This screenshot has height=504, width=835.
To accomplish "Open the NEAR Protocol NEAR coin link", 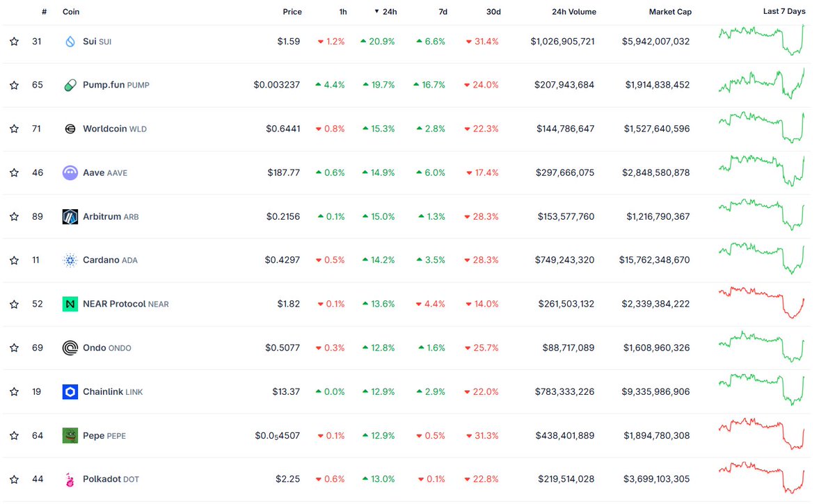I will (x=126, y=304).
